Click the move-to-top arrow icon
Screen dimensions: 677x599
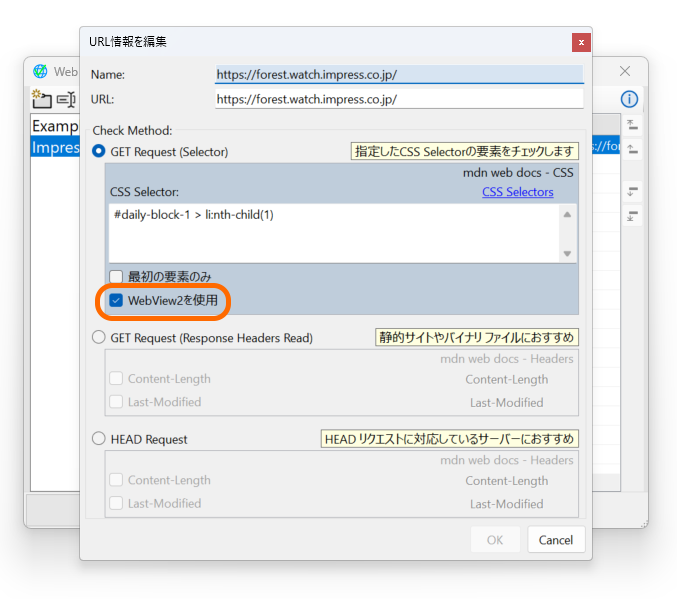pos(633,126)
